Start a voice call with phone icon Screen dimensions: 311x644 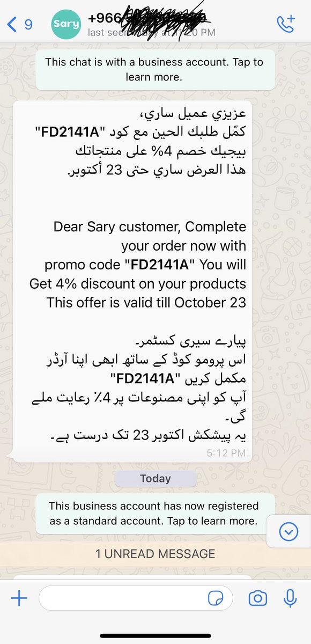pyautogui.click(x=285, y=23)
